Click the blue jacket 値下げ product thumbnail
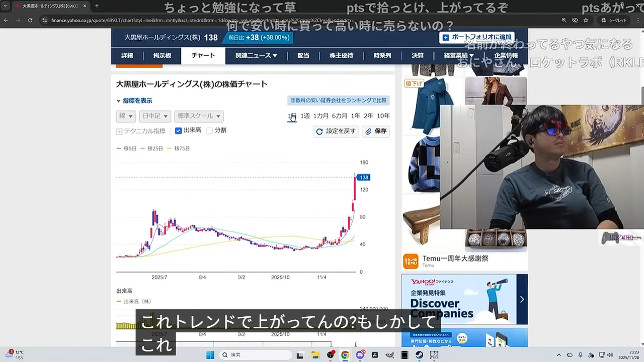This screenshot has width=644, height=362. point(433,105)
